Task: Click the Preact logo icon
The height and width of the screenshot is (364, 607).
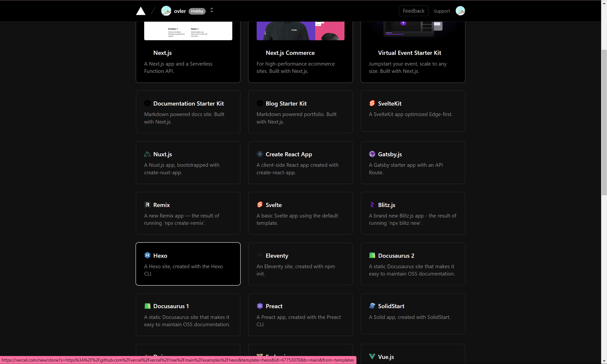Action: click(260, 306)
